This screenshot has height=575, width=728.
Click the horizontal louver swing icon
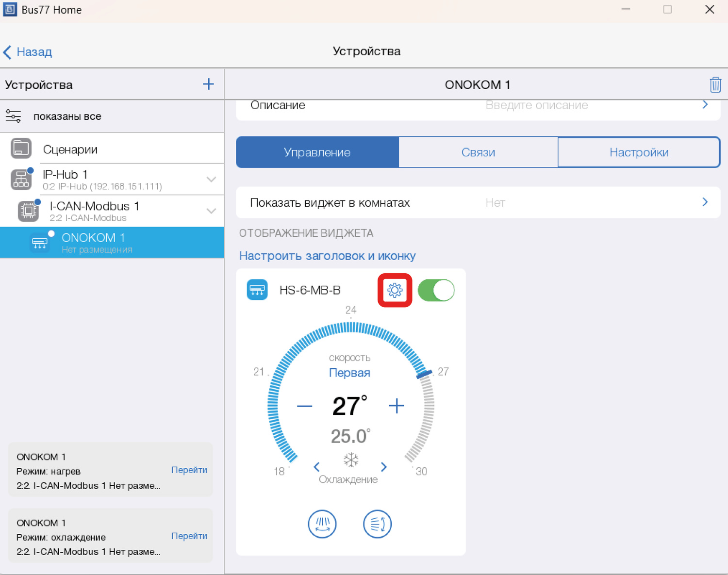(377, 524)
